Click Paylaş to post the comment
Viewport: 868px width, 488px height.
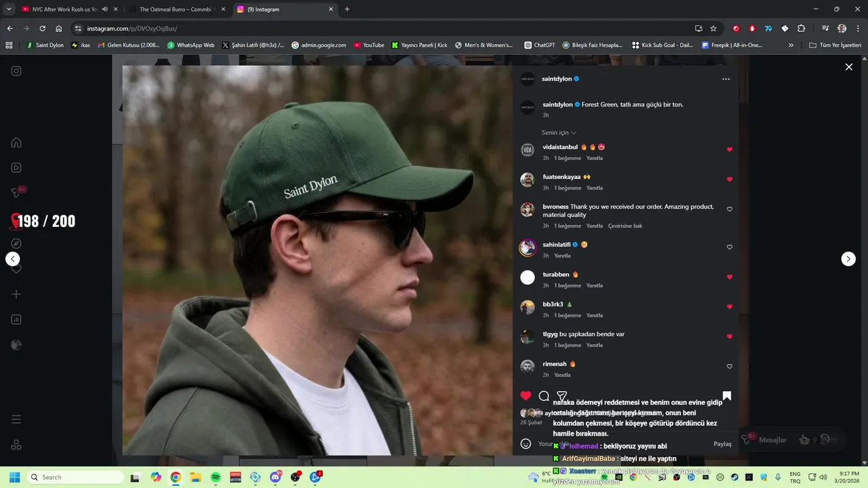tap(722, 444)
